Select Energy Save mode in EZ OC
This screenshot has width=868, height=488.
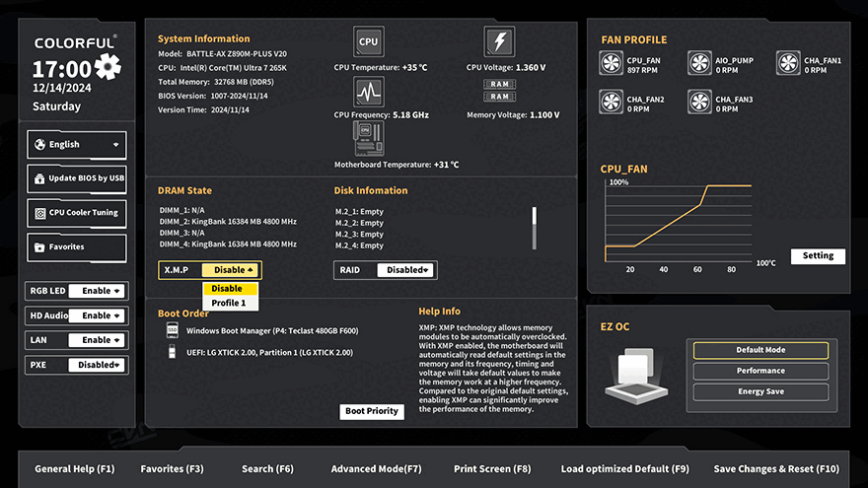pos(760,391)
